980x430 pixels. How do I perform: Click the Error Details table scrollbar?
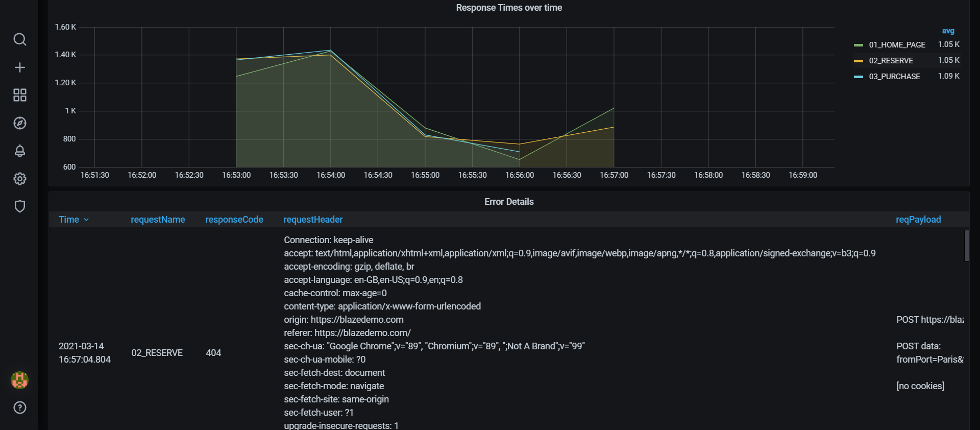(966, 246)
